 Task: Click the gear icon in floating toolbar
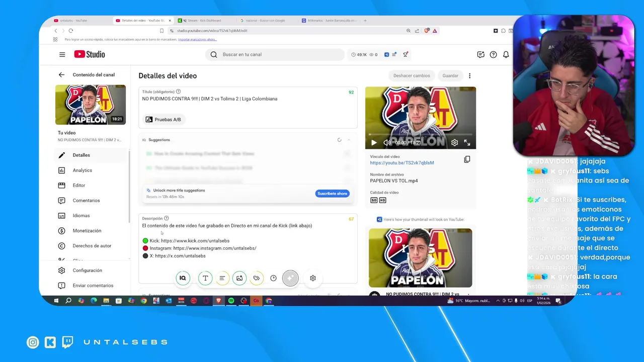click(x=313, y=278)
